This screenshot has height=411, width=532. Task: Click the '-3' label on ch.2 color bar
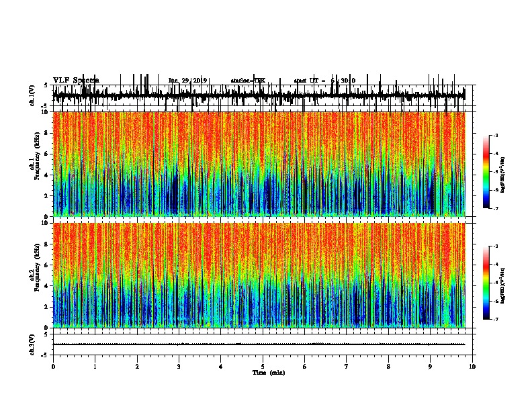pyautogui.click(x=495, y=246)
